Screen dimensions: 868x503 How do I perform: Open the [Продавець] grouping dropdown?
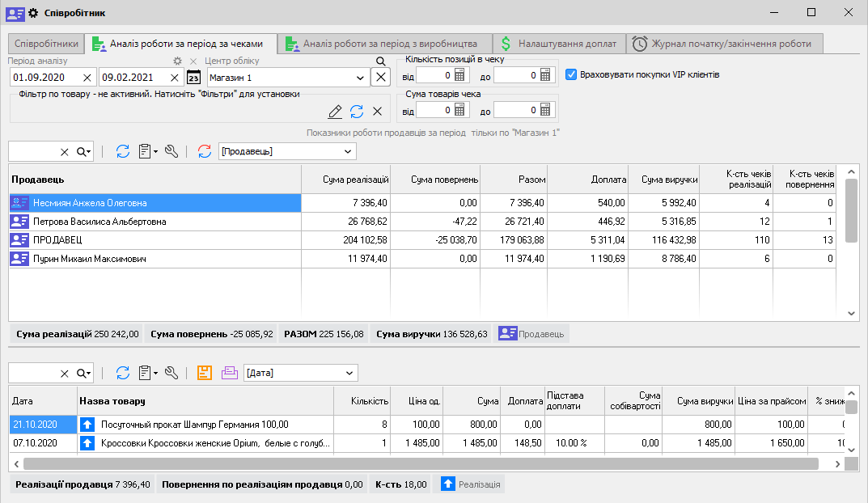[348, 151]
